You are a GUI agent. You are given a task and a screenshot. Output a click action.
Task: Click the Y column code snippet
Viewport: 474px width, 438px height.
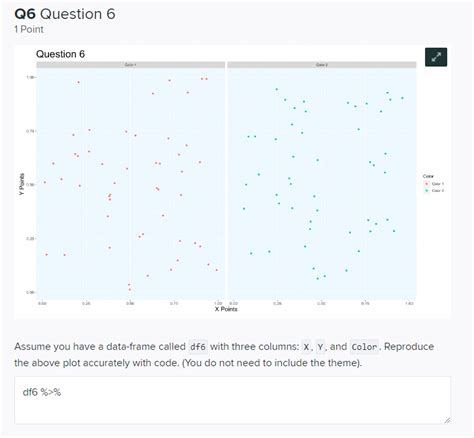click(x=320, y=347)
